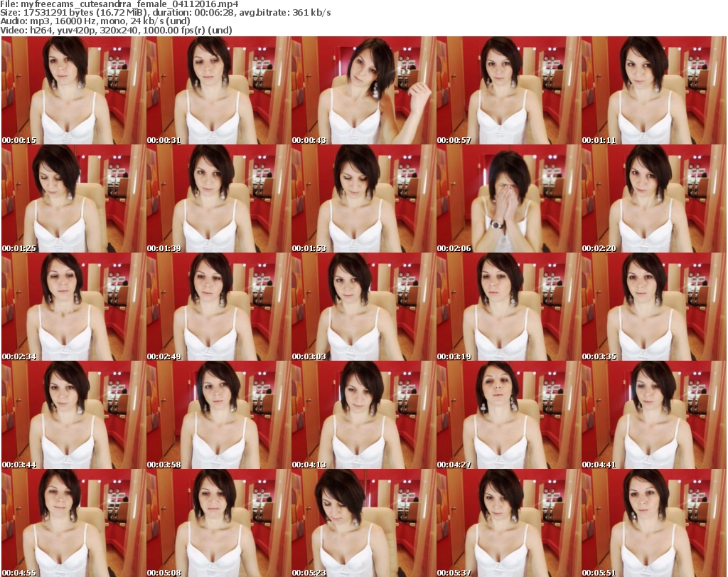Click the 'Audio: mp3, 16000 Hz' line
728x577 pixels.
[x=95, y=21]
